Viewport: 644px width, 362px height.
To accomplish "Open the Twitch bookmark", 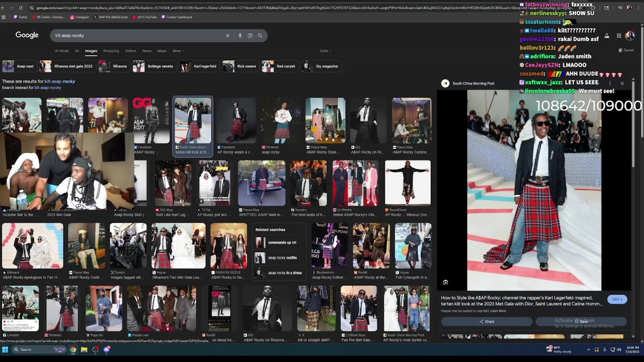I will [20, 17].
